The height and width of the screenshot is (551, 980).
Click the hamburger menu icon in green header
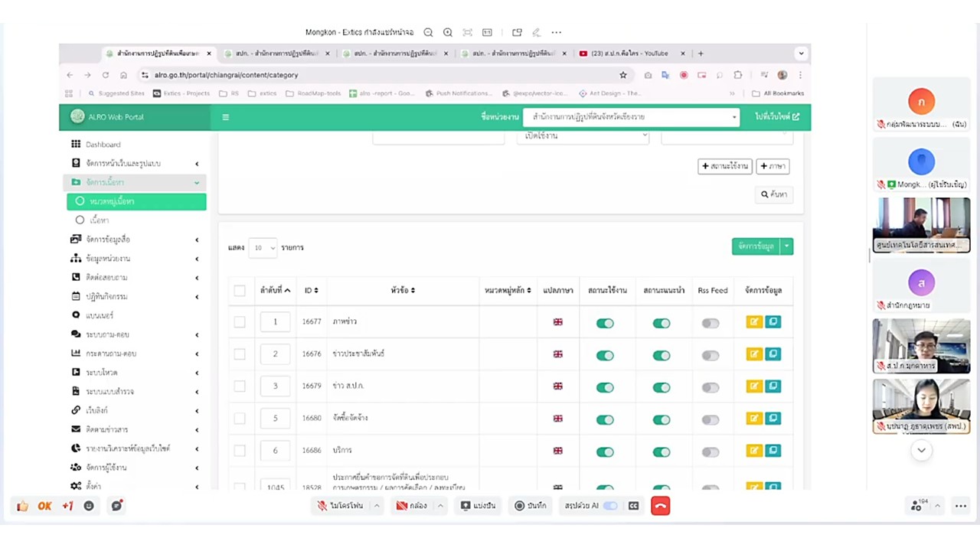(225, 117)
